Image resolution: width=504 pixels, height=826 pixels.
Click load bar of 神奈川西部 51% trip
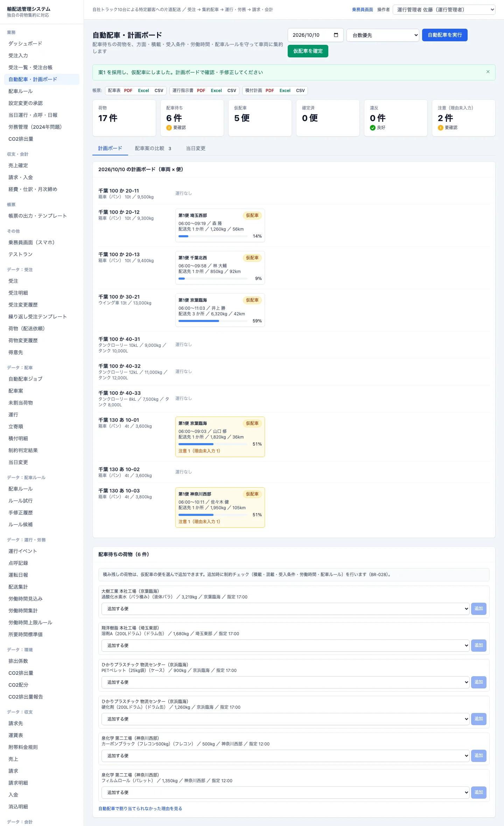tap(213, 515)
